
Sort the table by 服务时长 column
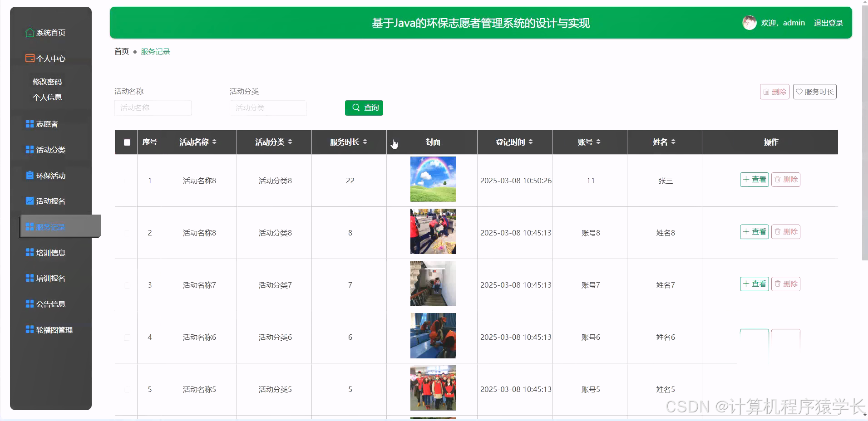coord(348,142)
